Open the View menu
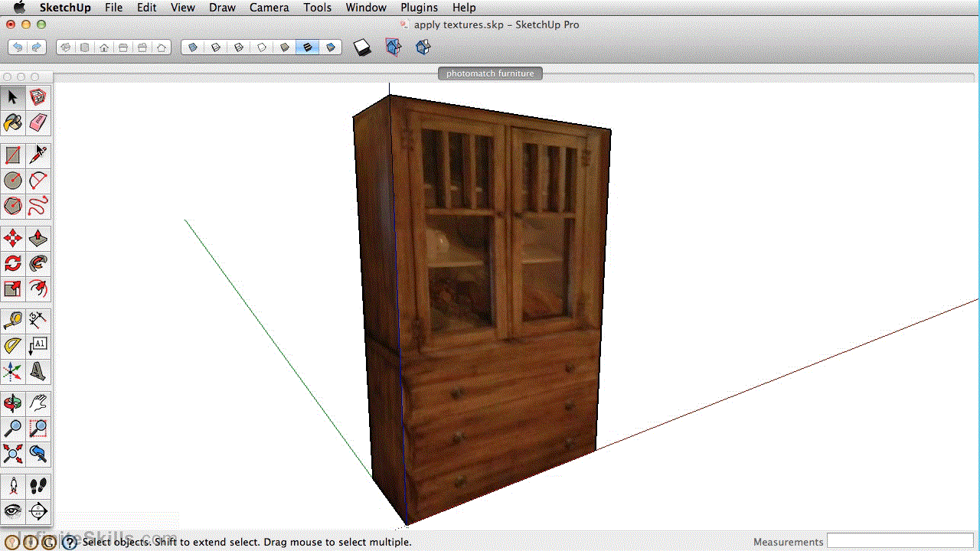980x551 pixels. tap(182, 8)
